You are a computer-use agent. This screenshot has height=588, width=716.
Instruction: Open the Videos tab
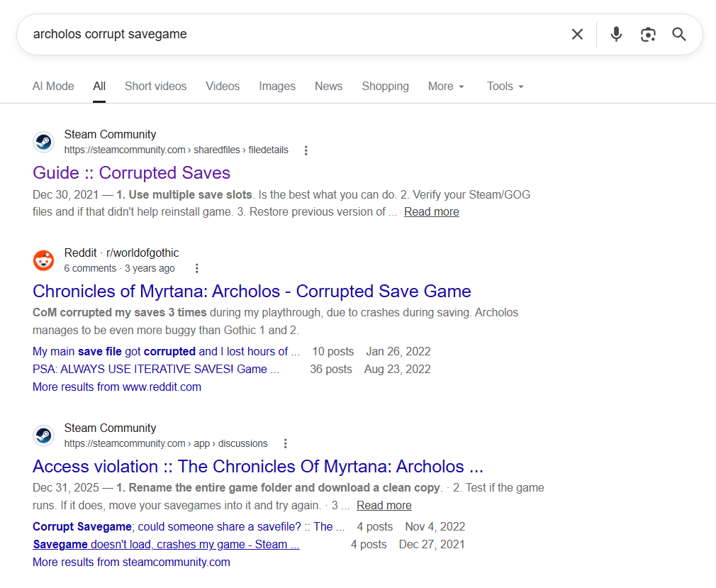pyautogui.click(x=223, y=86)
